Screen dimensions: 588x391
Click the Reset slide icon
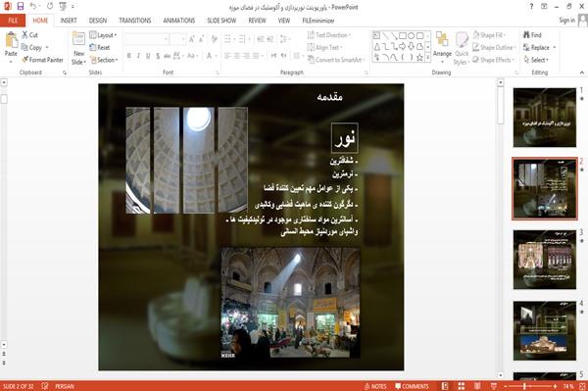tap(93, 47)
